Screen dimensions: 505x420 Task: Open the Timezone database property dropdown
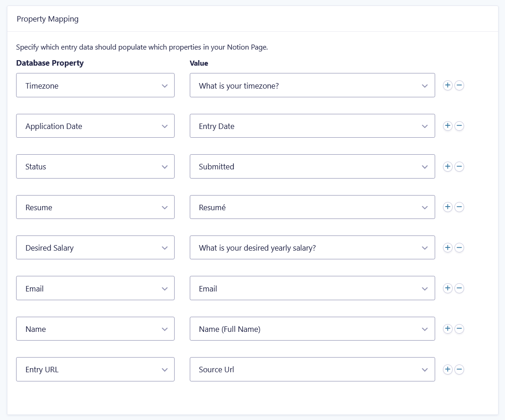click(x=95, y=85)
